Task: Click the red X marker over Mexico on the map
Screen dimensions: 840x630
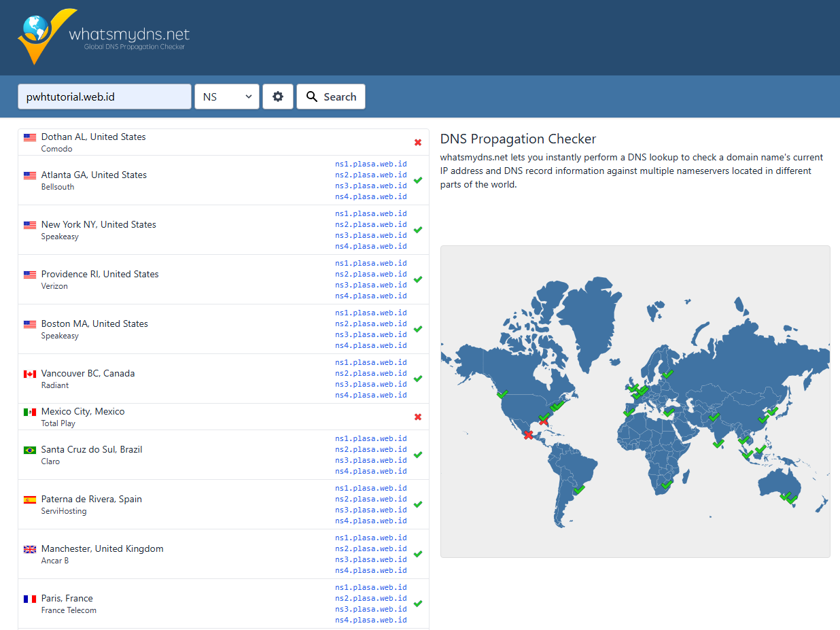Action: click(x=528, y=435)
